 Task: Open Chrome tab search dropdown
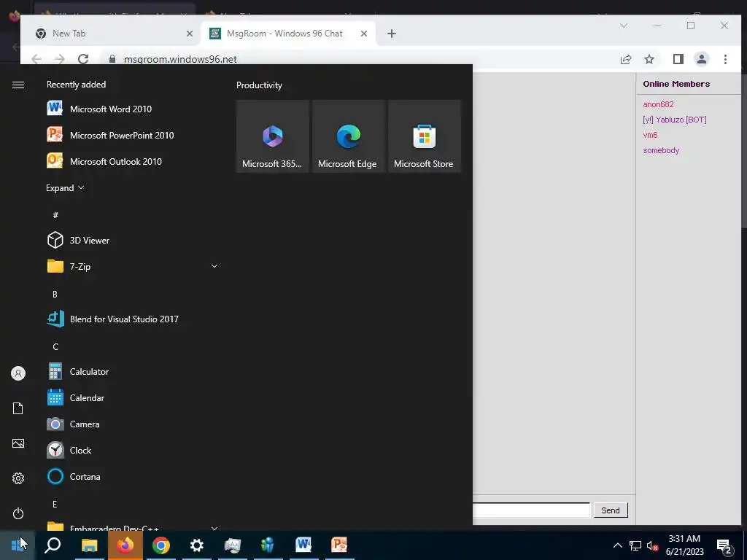point(624,26)
